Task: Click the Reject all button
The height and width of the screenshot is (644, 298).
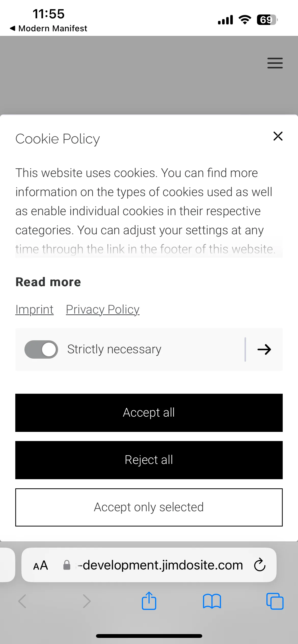Action: [149, 460]
